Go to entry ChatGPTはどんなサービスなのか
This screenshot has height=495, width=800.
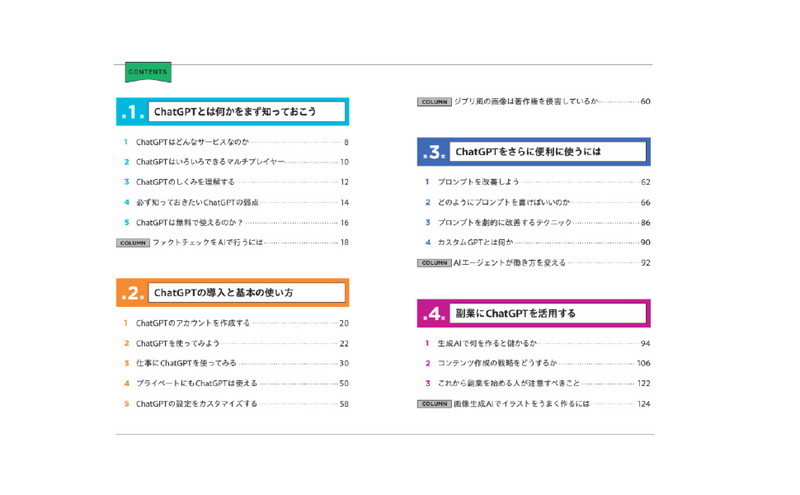(x=192, y=142)
